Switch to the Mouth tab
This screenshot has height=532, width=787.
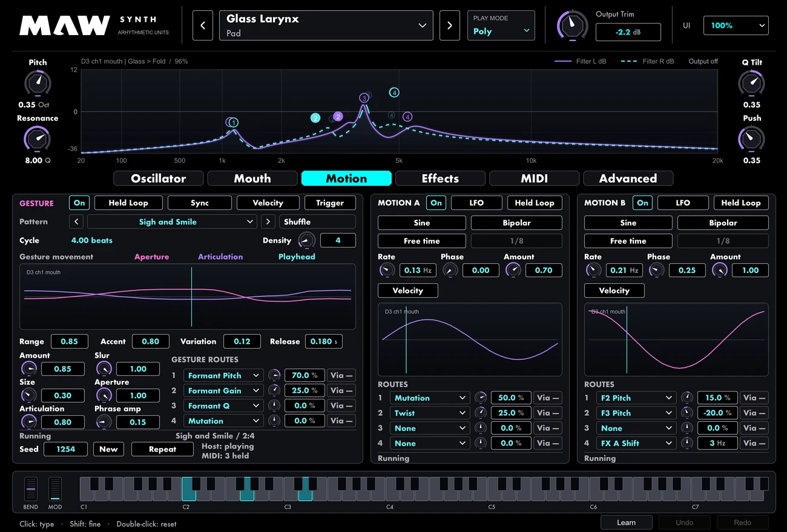point(252,179)
